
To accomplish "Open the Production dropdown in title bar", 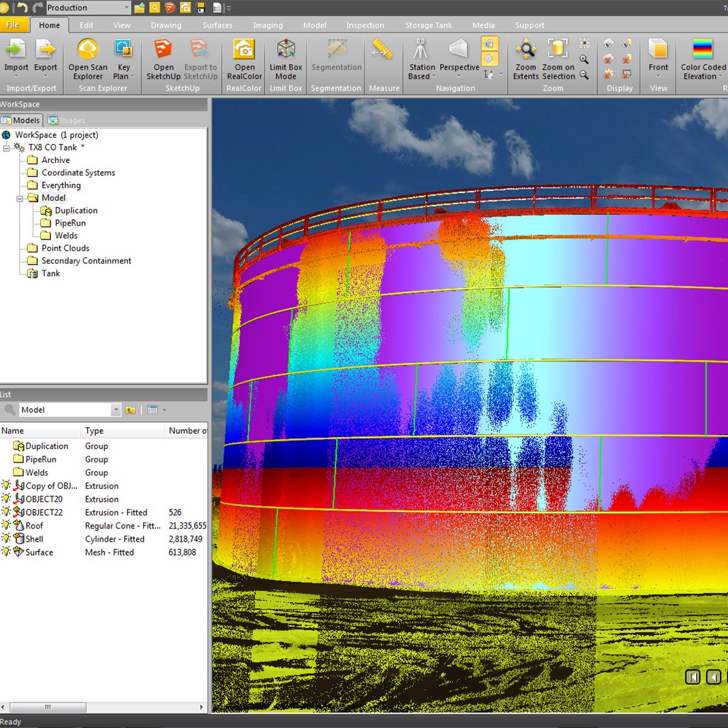I will pos(127,8).
